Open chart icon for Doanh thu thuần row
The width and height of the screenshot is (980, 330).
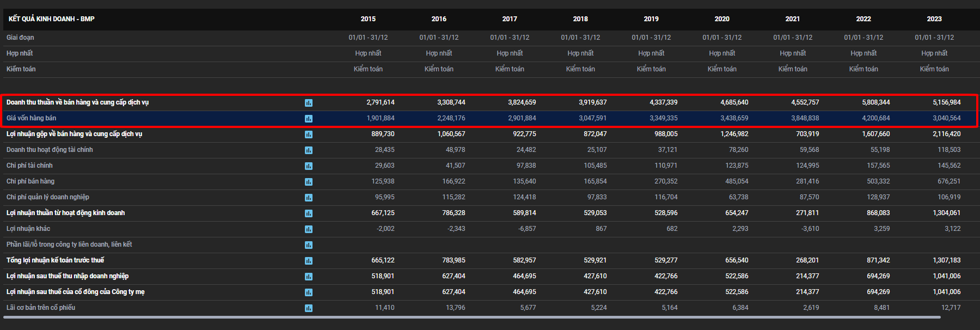309,103
